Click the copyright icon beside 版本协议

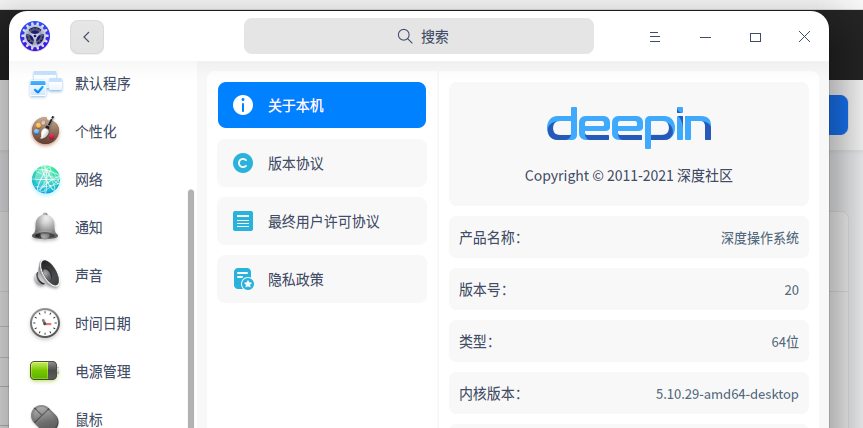pos(243,163)
